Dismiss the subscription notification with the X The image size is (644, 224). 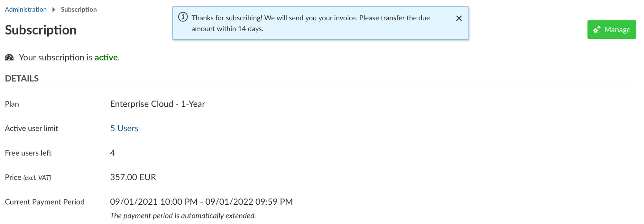(x=459, y=18)
